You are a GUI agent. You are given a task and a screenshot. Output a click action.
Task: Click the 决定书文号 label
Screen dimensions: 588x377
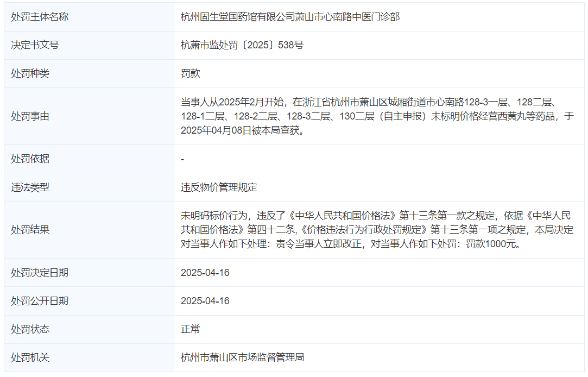[x=35, y=45]
